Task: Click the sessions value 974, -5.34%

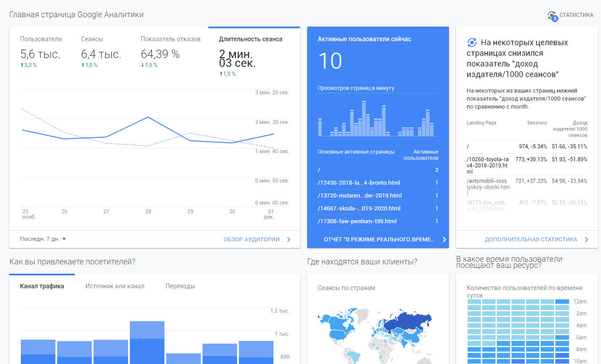Action: click(533, 147)
